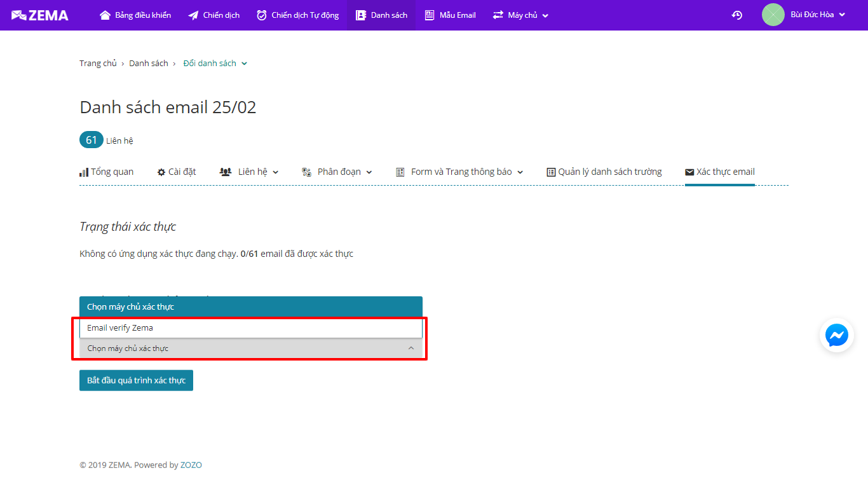868x482 pixels.
Task: Open Bùi Đức Hòa account dropdown
Action: coord(818,15)
